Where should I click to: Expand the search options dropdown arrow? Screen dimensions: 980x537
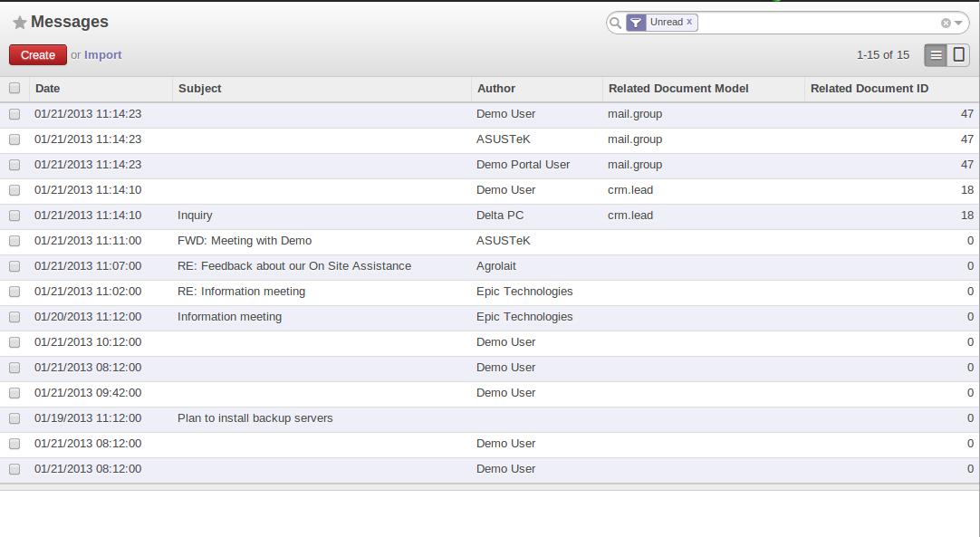958,24
